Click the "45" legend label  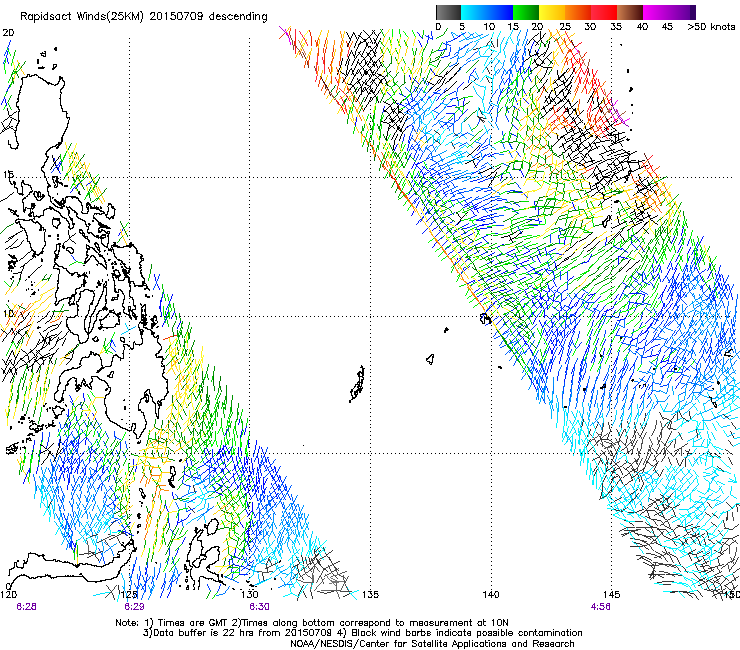click(667, 27)
